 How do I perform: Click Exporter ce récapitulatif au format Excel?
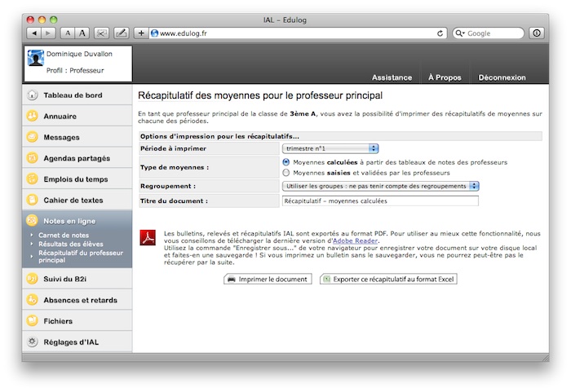(388, 279)
